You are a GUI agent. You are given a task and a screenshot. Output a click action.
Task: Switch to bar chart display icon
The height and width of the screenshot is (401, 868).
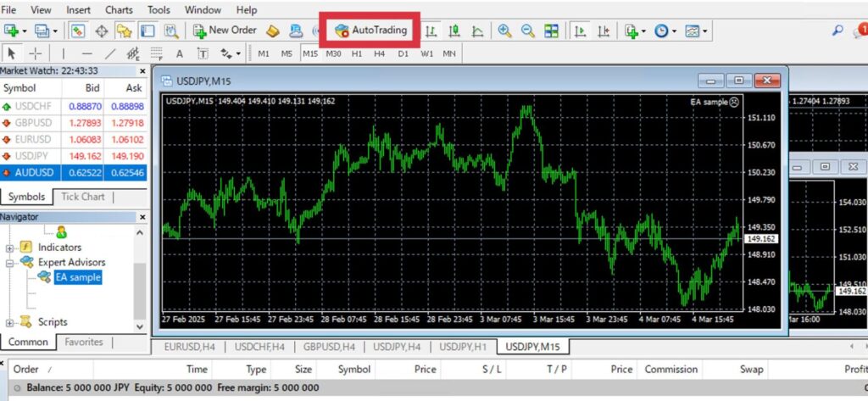pos(431,31)
